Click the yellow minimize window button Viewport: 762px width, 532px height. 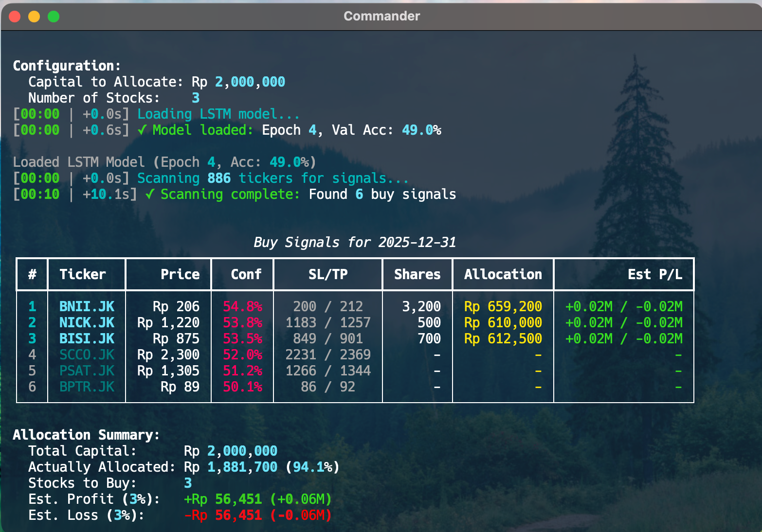point(34,17)
